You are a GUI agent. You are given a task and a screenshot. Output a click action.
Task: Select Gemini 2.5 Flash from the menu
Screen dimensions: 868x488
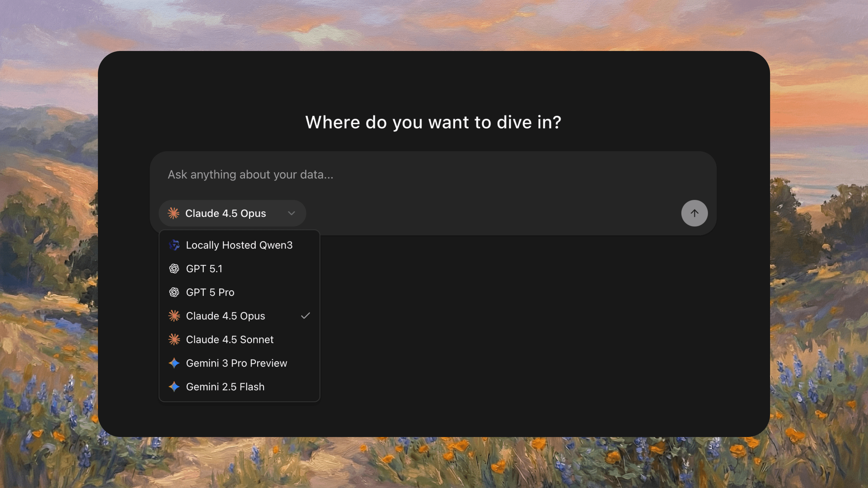coord(225,387)
